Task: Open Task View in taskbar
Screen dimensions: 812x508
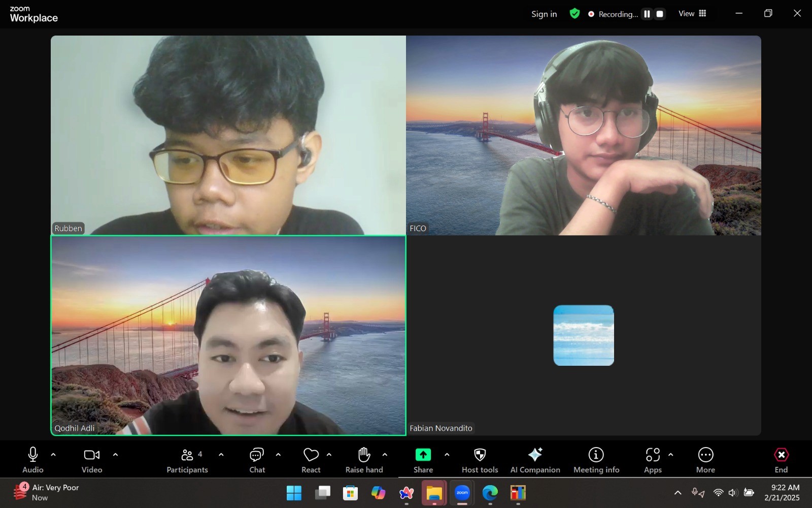Action: click(x=322, y=493)
